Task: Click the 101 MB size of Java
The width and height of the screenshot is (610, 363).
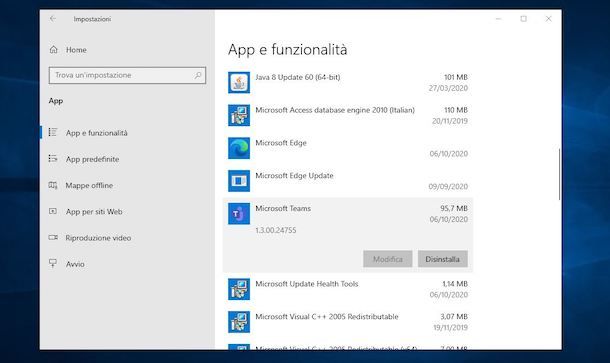Action: click(456, 77)
